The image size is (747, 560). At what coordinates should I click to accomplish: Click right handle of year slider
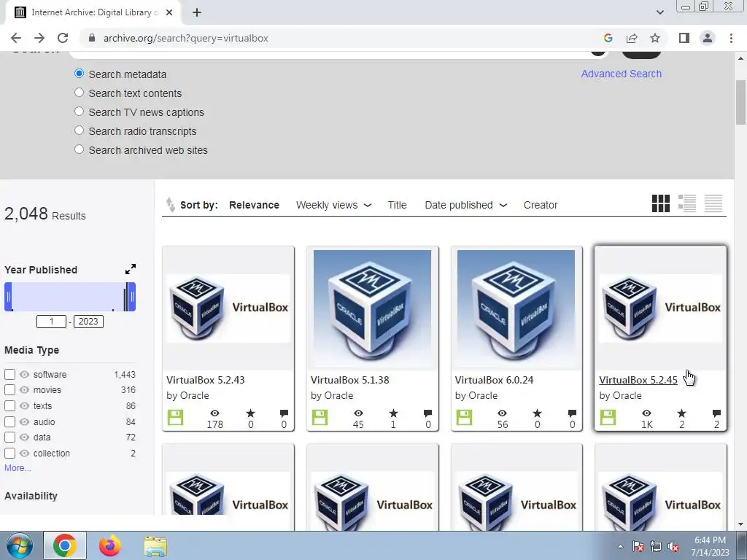tap(132, 297)
